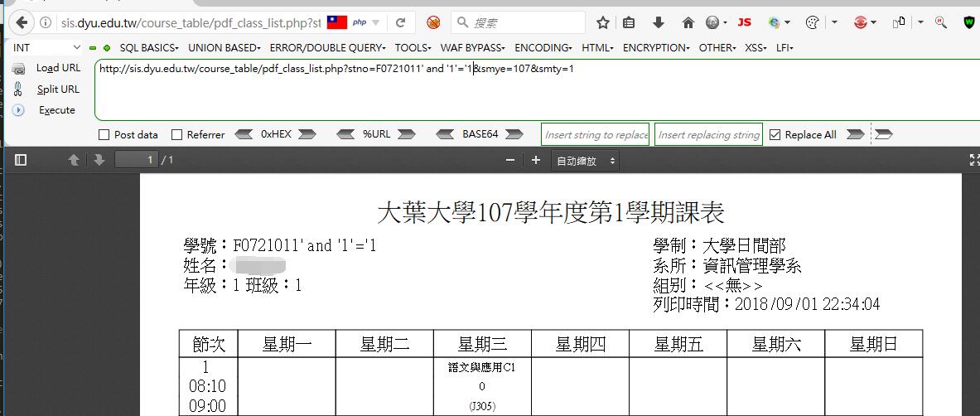Go to previous PDF page
The image size is (980, 416).
pyautogui.click(x=74, y=160)
